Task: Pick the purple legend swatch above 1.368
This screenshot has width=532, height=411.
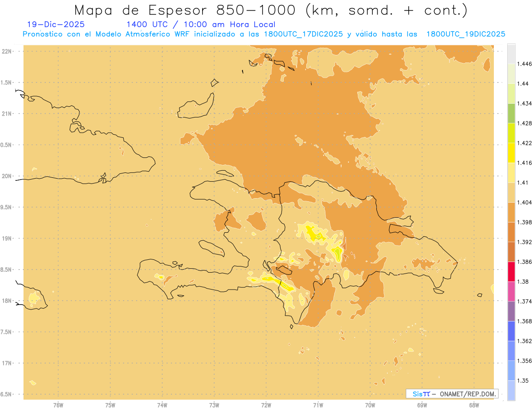Action: point(511,311)
